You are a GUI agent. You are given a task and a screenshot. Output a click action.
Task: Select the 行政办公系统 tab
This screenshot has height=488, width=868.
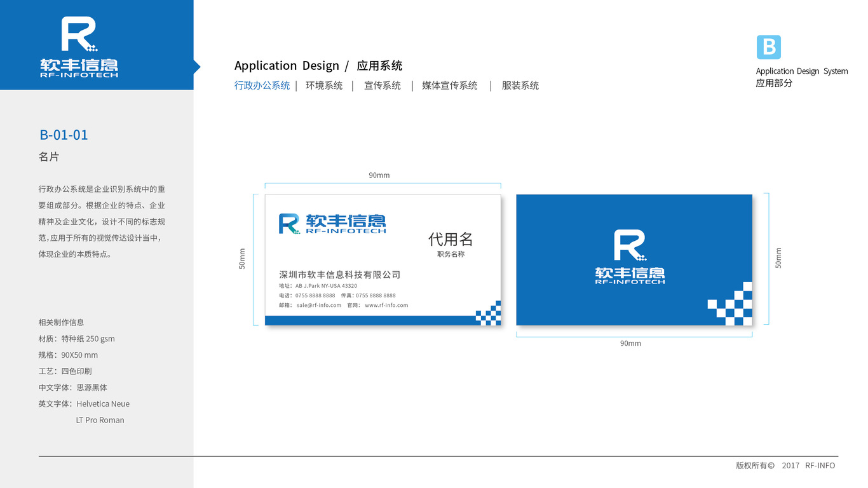[x=262, y=85]
